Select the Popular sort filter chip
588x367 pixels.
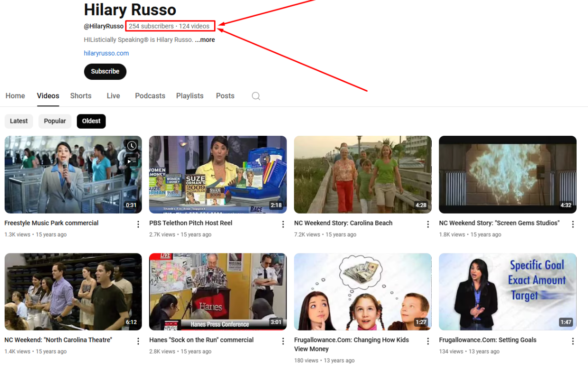pyautogui.click(x=55, y=121)
